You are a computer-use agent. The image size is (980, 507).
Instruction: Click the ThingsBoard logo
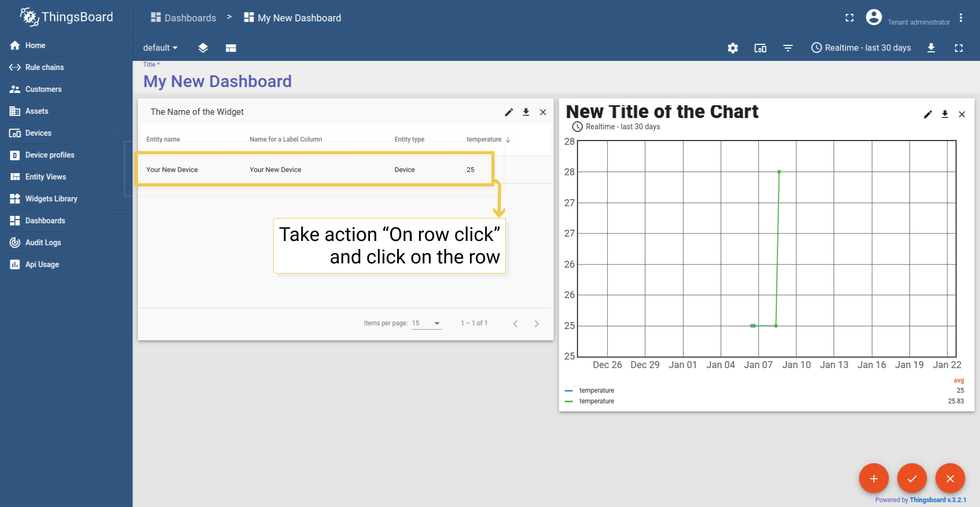(x=66, y=17)
